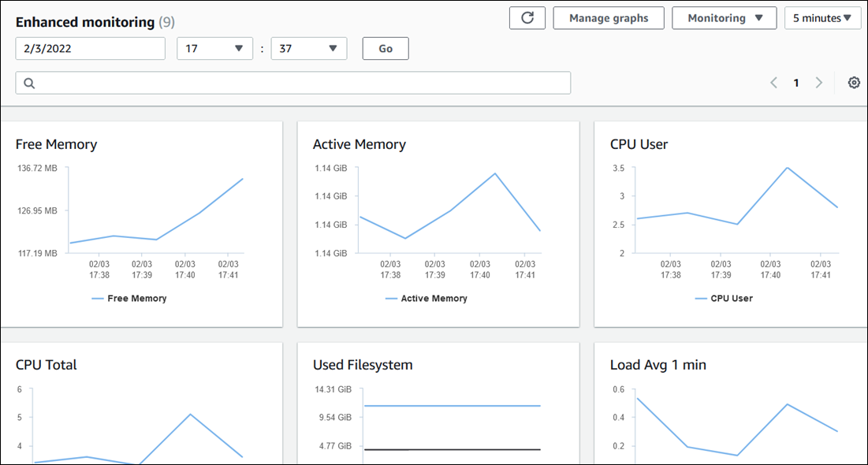
Task: Click into the metrics search field
Action: tap(300, 84)
